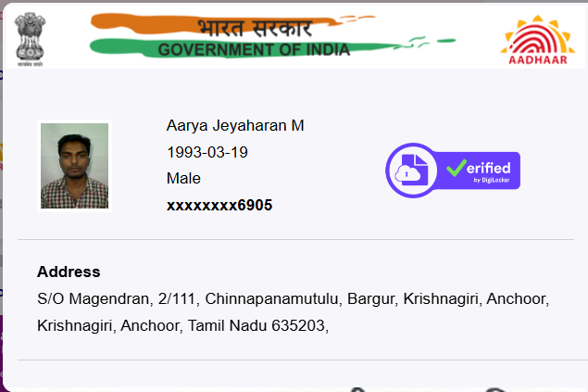
Task: Click the green checkmark in Verified badge
Action: [x=456, y=168]
